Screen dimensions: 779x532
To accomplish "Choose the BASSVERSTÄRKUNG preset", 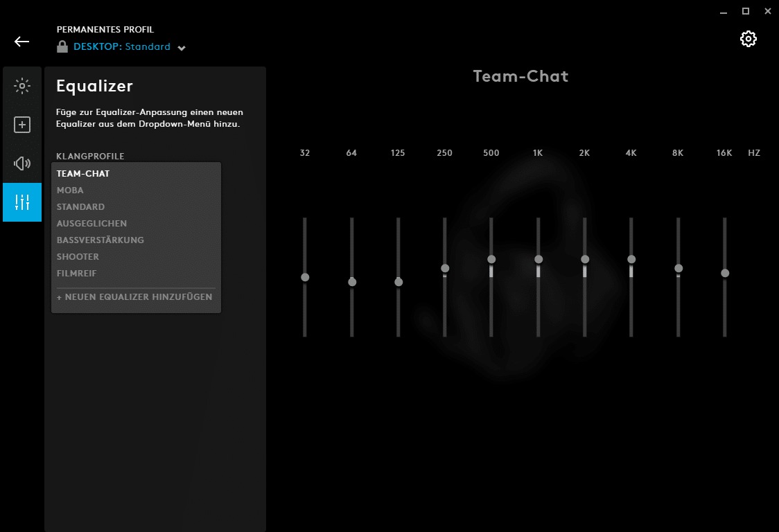I will pyautogui.click(x=100, y=240).
